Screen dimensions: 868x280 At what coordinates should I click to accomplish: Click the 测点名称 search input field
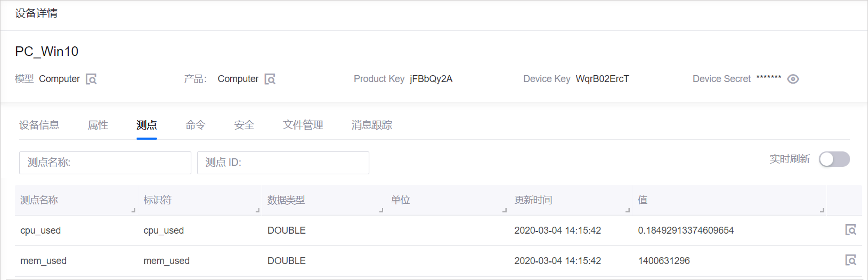click(x=105, y=163)
